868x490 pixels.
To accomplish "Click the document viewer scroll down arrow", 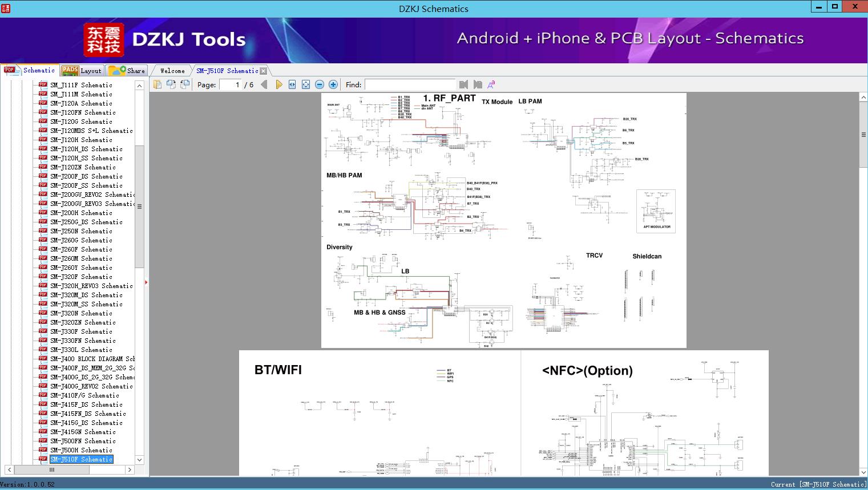I will 863,472.
